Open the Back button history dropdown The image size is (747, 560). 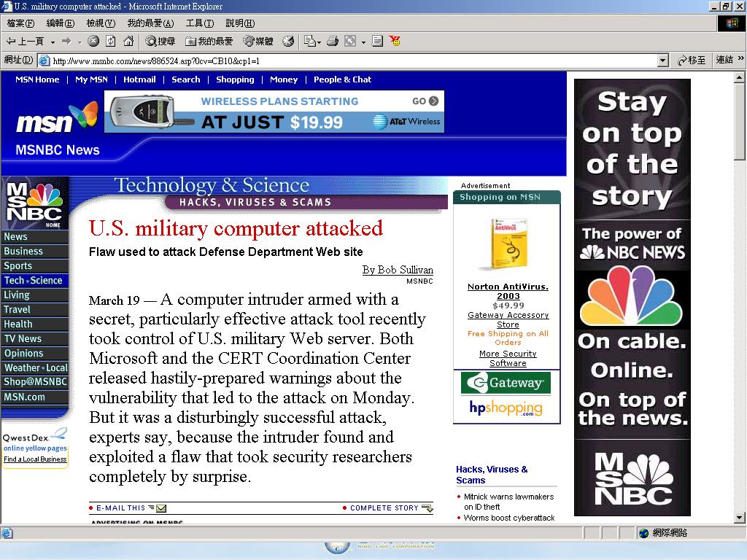(53, 42)
